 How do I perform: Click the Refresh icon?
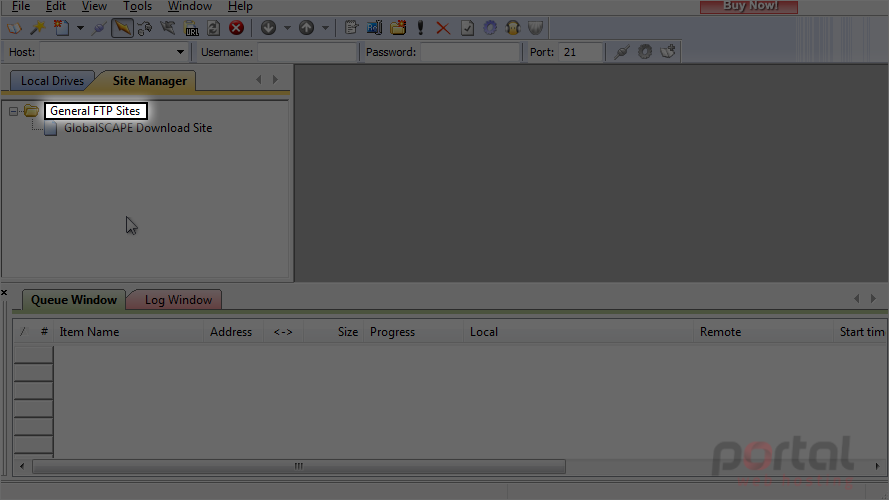click(x=213, y=28)
